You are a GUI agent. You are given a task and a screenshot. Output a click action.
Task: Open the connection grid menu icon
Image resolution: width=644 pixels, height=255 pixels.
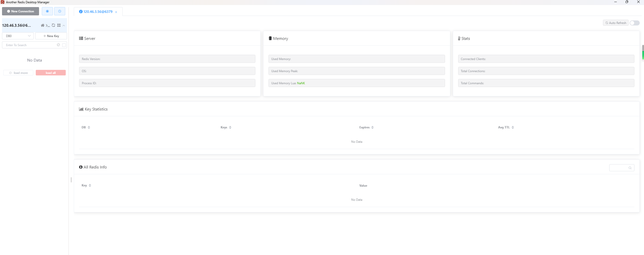tap(59, 25)
